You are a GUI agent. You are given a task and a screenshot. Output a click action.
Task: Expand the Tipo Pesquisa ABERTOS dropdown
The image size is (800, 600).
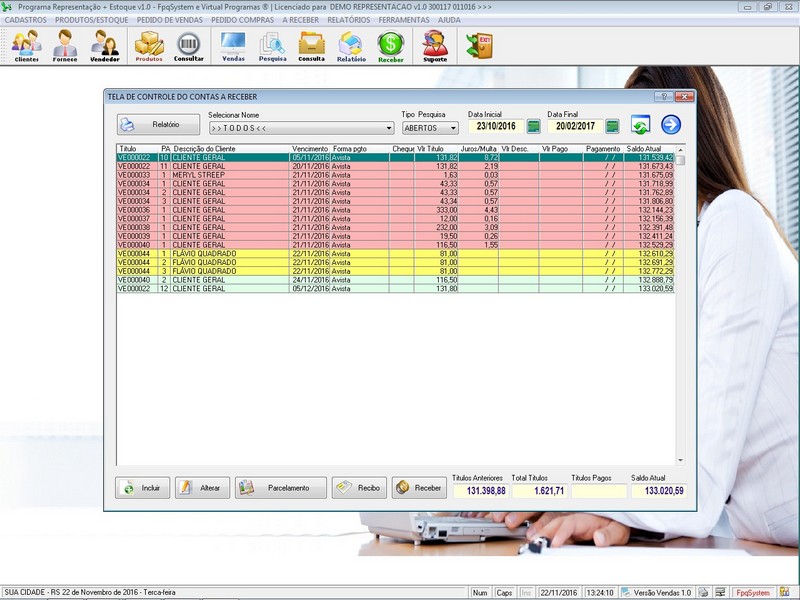453,128
